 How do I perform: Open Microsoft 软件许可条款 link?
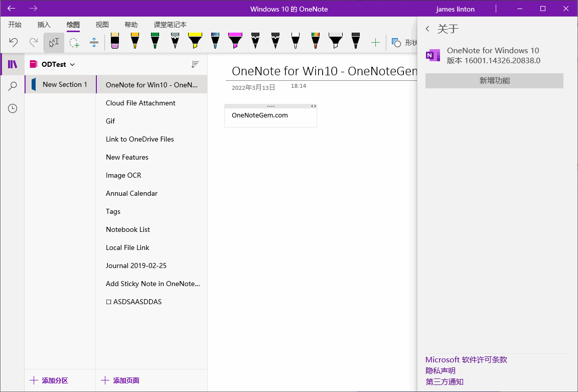(466, 359)
